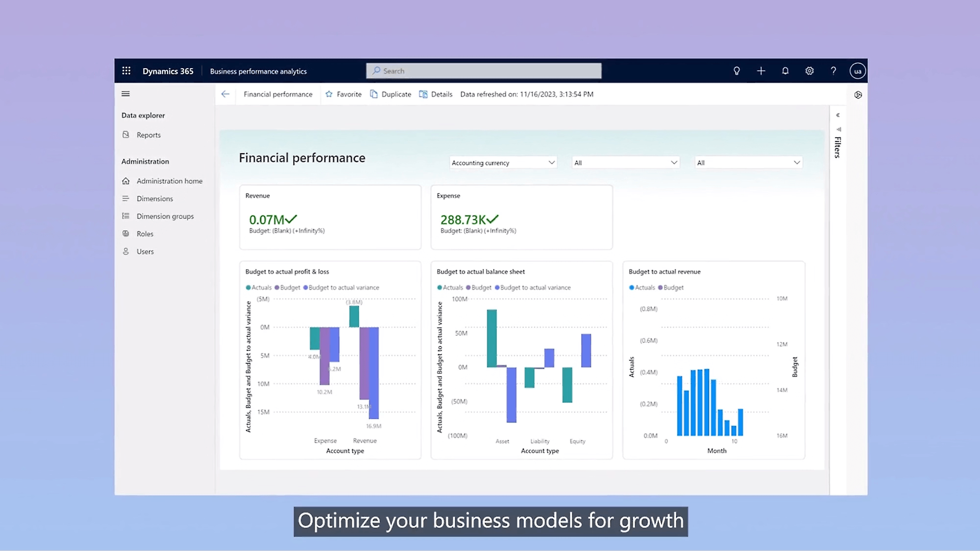Open the app launcher waffle menu
The width and height of the screenshot is (980, 551).
[126, 71]
